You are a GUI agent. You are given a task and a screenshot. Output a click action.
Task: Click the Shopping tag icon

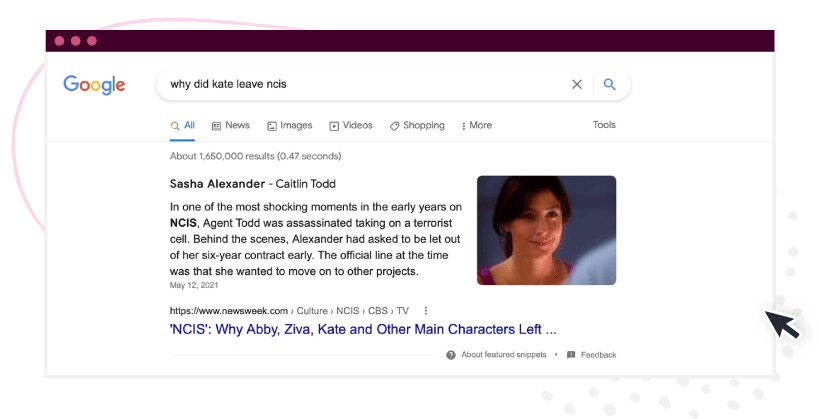(394, 126)
